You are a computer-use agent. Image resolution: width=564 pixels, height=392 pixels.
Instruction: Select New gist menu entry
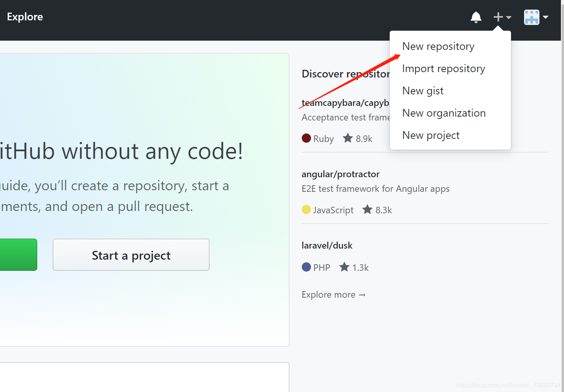[450, 91]
